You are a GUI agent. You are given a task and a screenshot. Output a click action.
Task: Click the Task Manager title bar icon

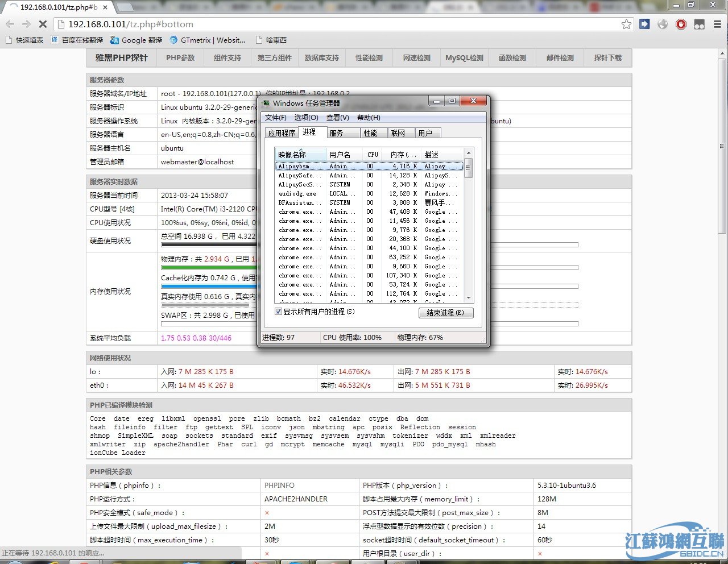pyautogui.click(x=266, y=103)
